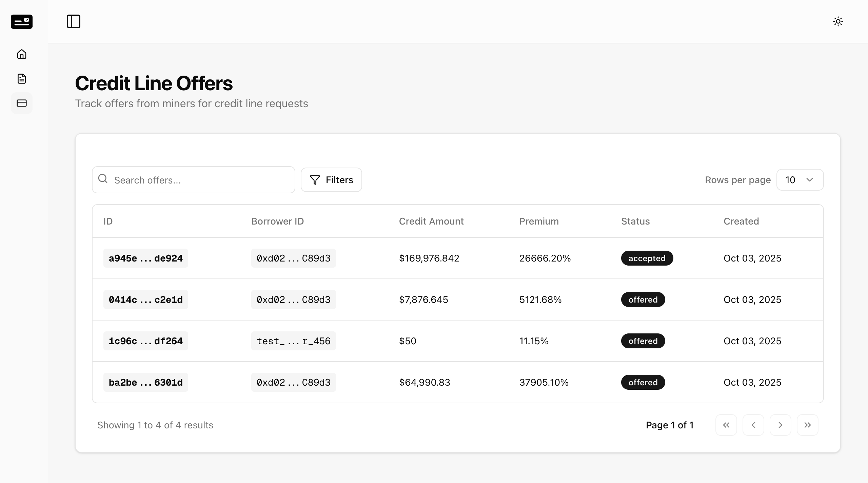868x483 pixels.
Task: Click the Status column header
Action: tap(635, 221)
